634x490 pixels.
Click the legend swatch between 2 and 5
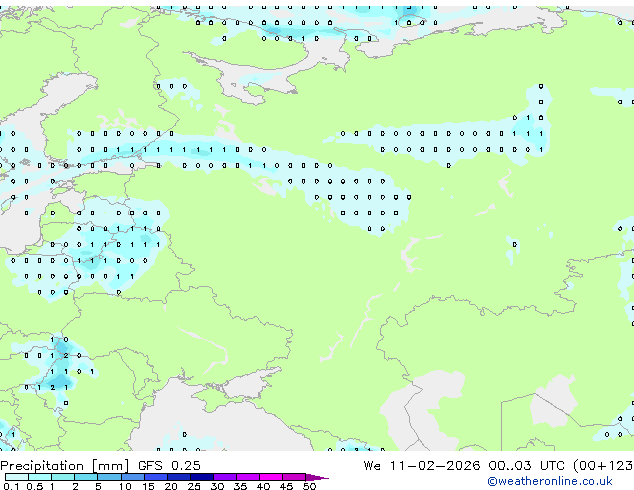(x=86, y=477)
